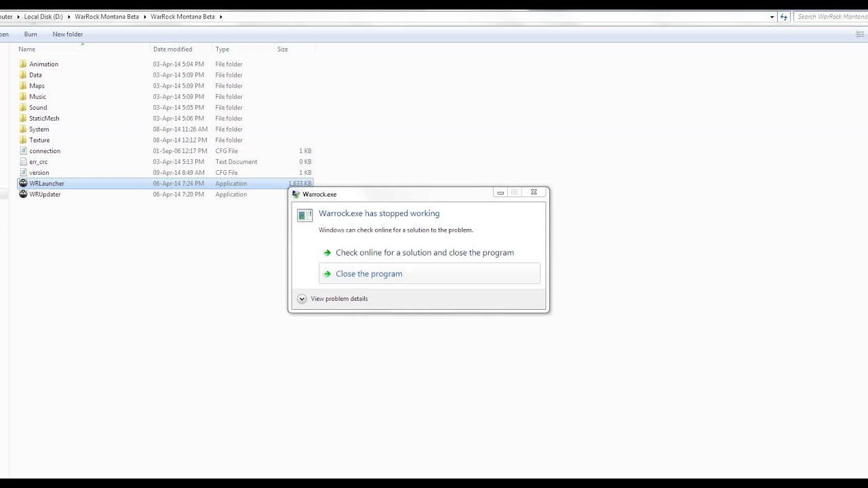The image size is (868, 488).
Task: Click the Warrock.exe dialog title icon
Action: pyautogui.click(x=296, y=195)
